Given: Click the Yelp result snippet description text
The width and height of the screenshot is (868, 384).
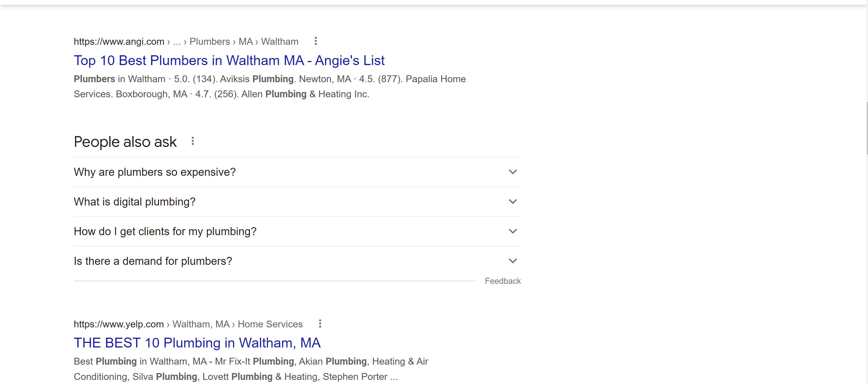Looking at the screenshot, I should [x=251, y=369].
